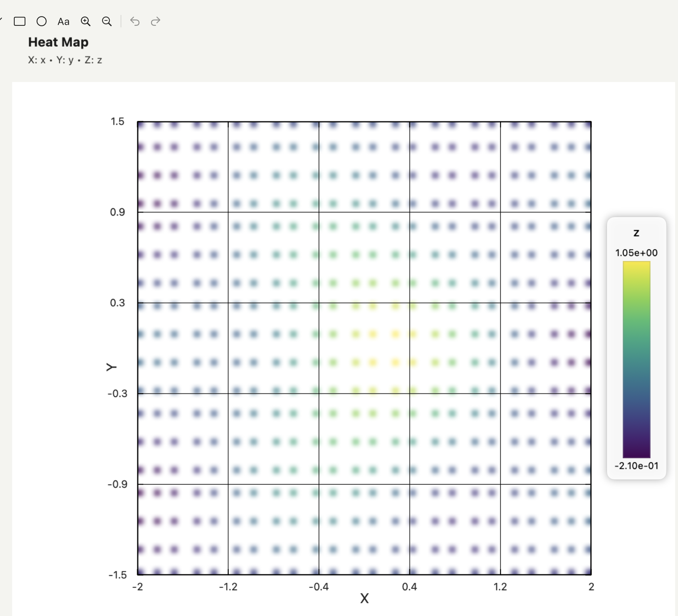The image size is (678, 616).
Task: Click the y-axis tick label 1.5
Action: point(117,122)
